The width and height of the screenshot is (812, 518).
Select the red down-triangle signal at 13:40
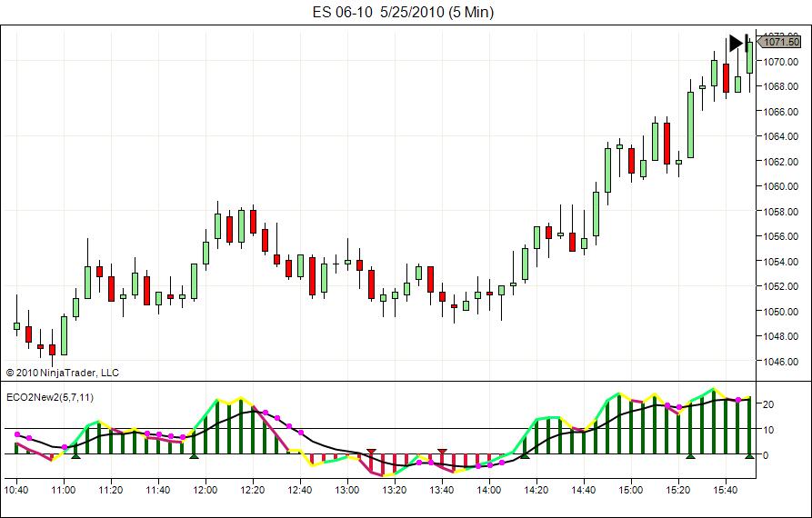point(442,452)
